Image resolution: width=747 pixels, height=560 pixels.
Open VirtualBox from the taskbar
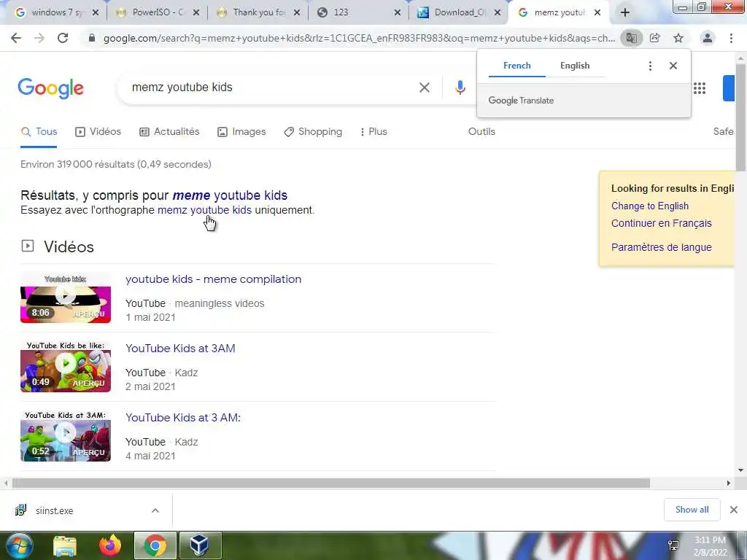200,546
